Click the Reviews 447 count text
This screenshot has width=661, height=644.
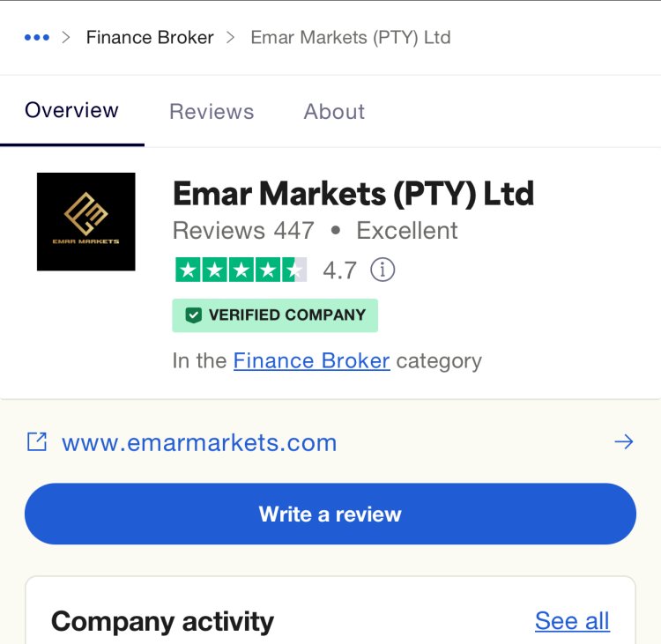click(x=243, y=231)
